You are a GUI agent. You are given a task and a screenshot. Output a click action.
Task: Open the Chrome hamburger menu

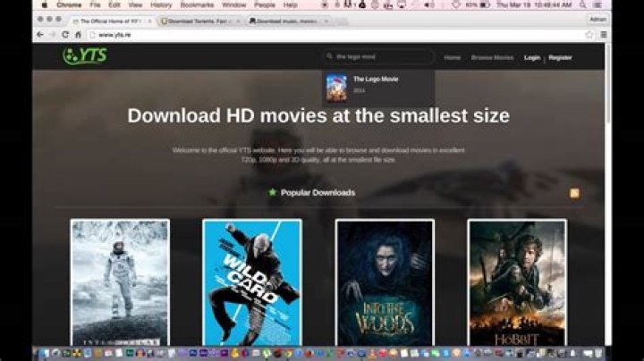tap(604, 35)
